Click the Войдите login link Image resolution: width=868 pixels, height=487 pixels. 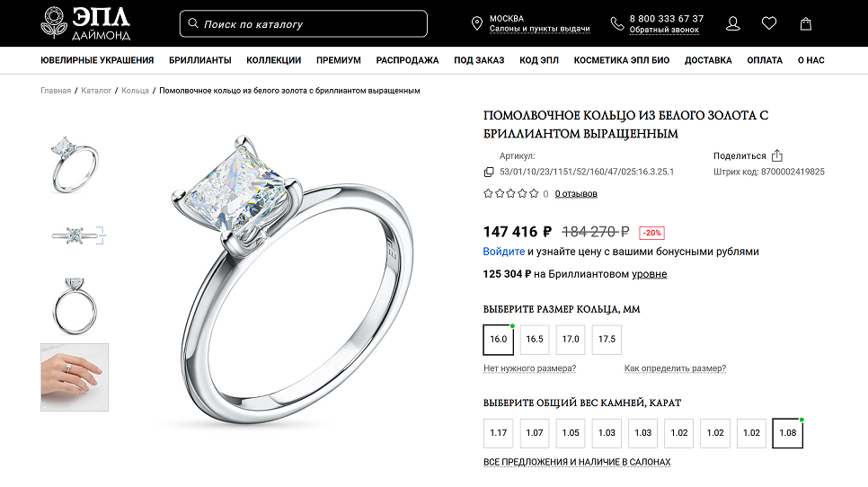(504, 252)
